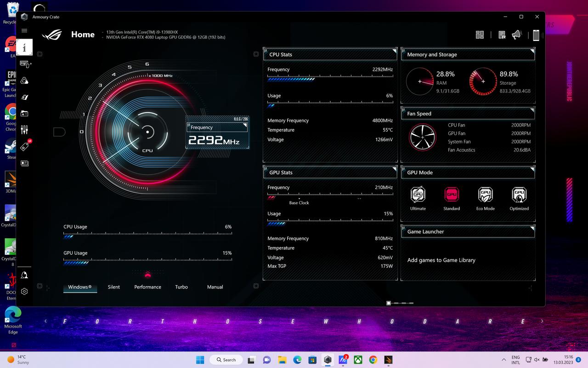Select the Ultimate GPU mode

(x=418, y=198)
